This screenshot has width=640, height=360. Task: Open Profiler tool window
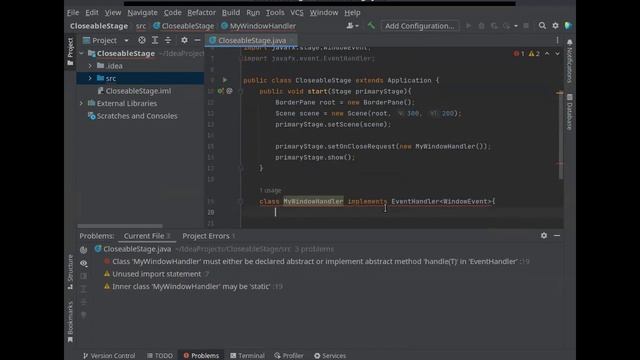tap(289, 356)
